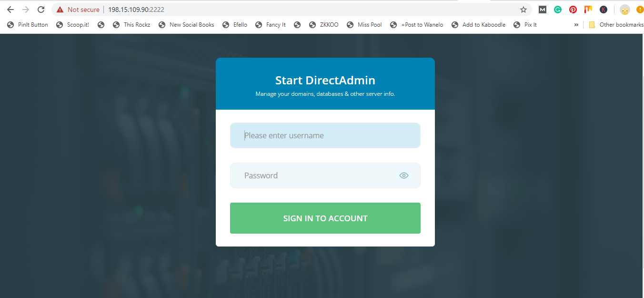Expand hidden bookmarks with the » chevron

coord(576,25)
